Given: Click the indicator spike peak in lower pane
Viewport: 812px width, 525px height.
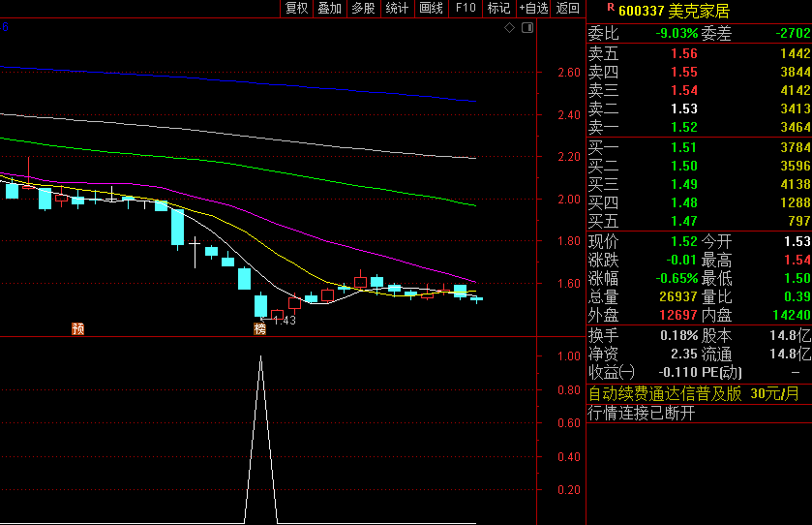Looking at the screenshot, I should pos(260,358).
